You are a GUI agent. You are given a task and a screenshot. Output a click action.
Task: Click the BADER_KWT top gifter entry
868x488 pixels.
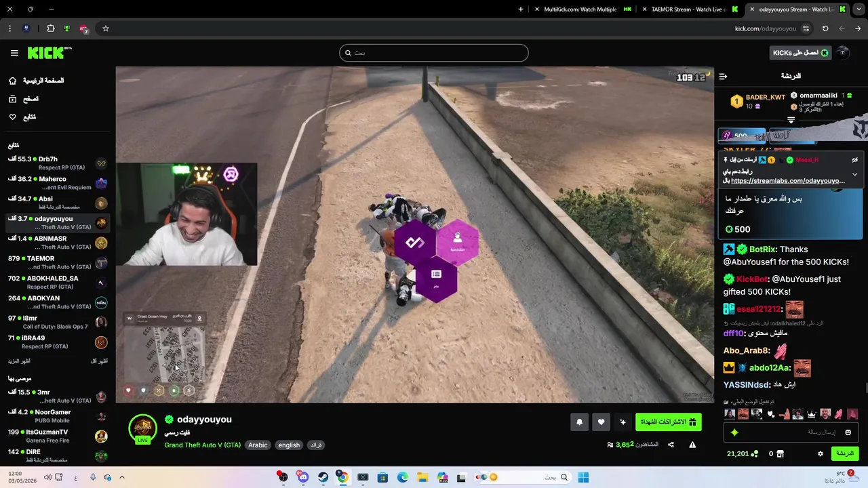[x=757, y=102]
